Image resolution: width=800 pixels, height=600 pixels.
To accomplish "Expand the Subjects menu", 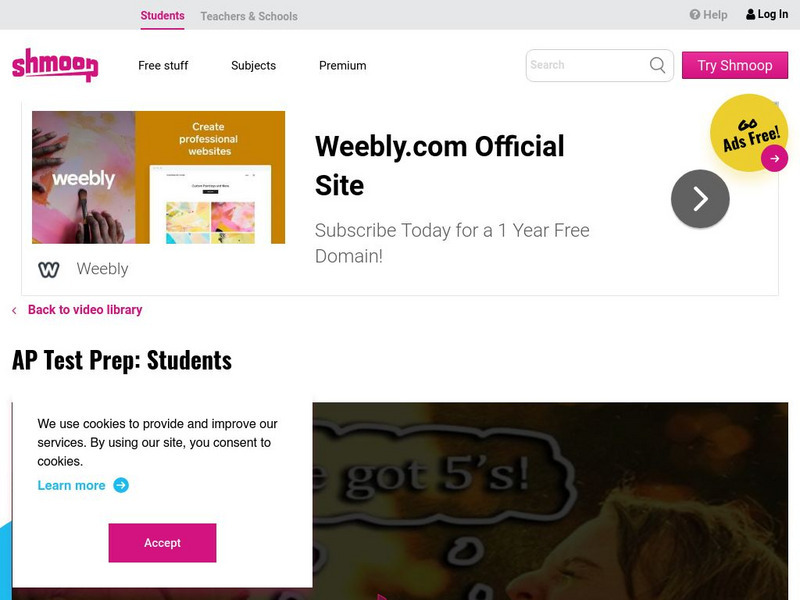I will (x=254, y=66).
